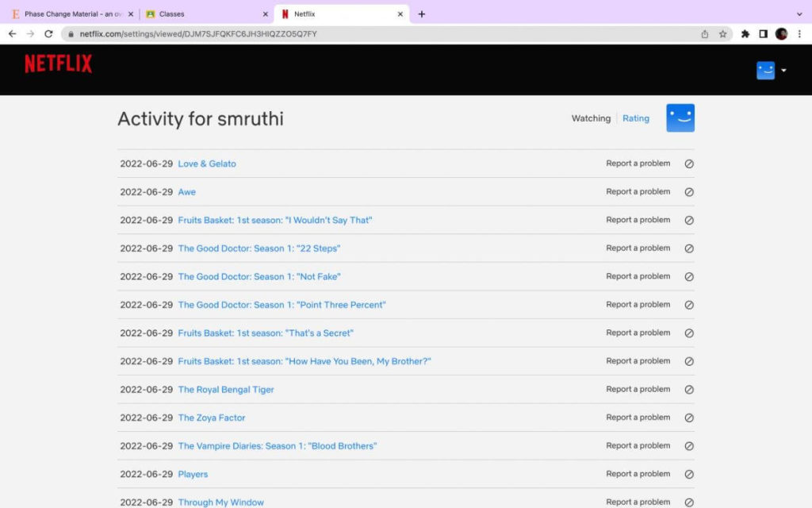
Task: Open The Good Doctor "22 Steps" link
Action: [x=259, y=248]
